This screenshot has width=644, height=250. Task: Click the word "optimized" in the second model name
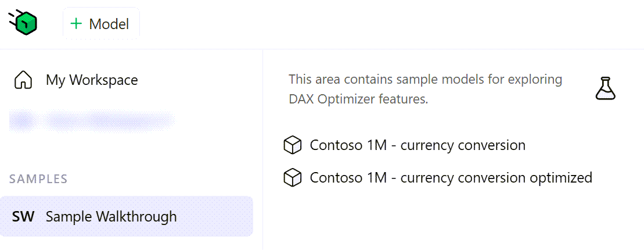coord(559,178)
